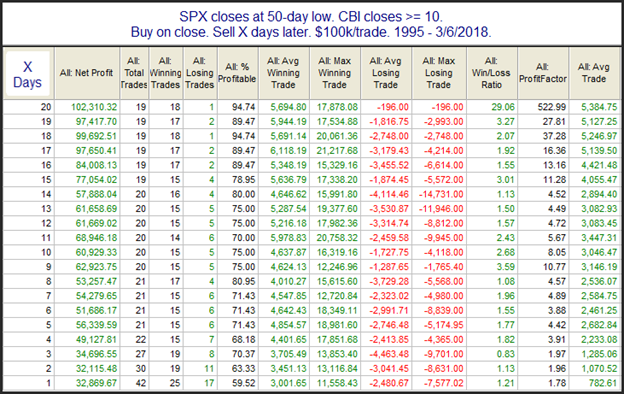Click the All: Avg Losing Trade header
The image size is (624, 394).
pyautogui.click(x=386, y=73)
